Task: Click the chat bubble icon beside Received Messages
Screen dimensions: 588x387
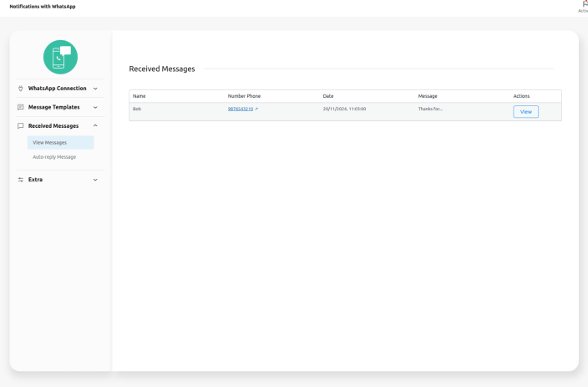Action: click(x=21, y=126)
